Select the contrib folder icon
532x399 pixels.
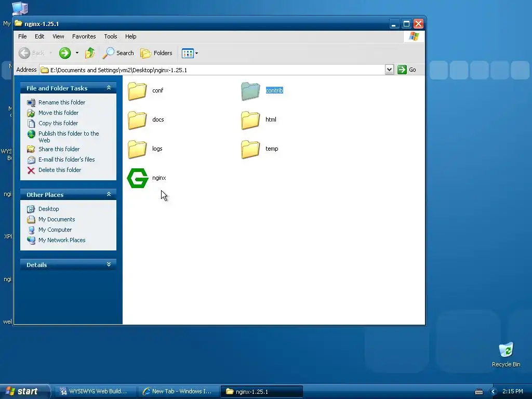point(250,91)
